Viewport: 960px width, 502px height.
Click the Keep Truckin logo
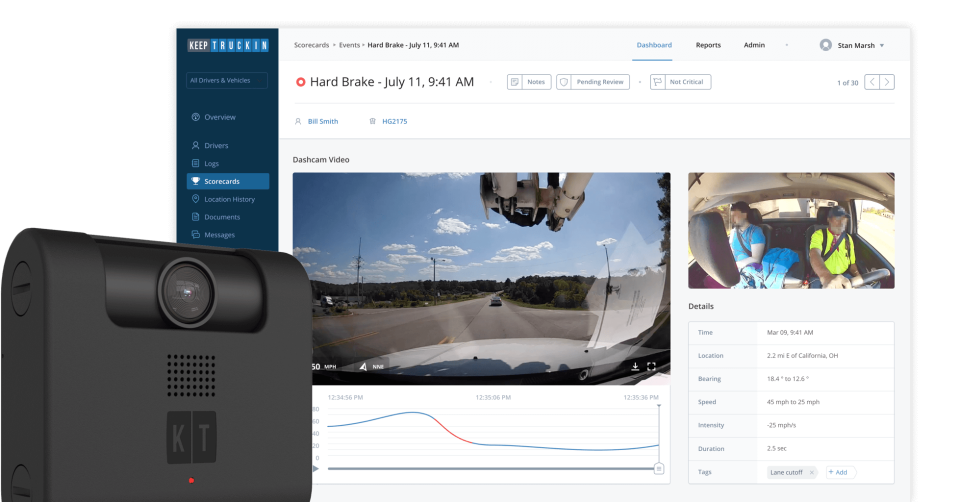tap(228, 45)
